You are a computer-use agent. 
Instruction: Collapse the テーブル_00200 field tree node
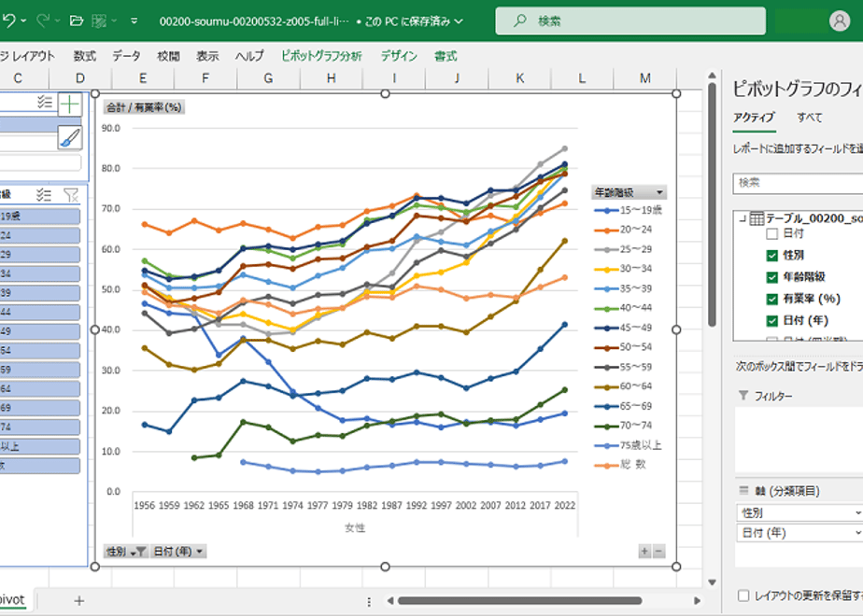(x=743, y=219)
